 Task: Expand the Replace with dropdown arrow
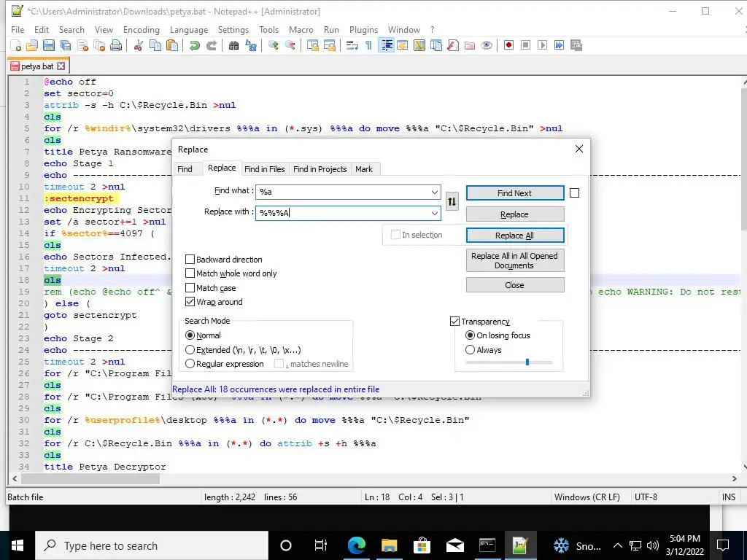pos(435,213)
